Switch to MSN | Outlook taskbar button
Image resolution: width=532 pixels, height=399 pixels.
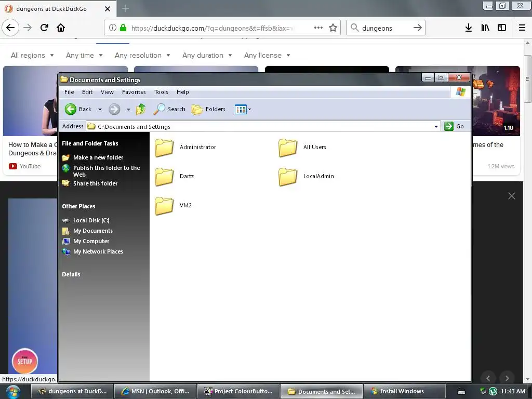[156, 392]
